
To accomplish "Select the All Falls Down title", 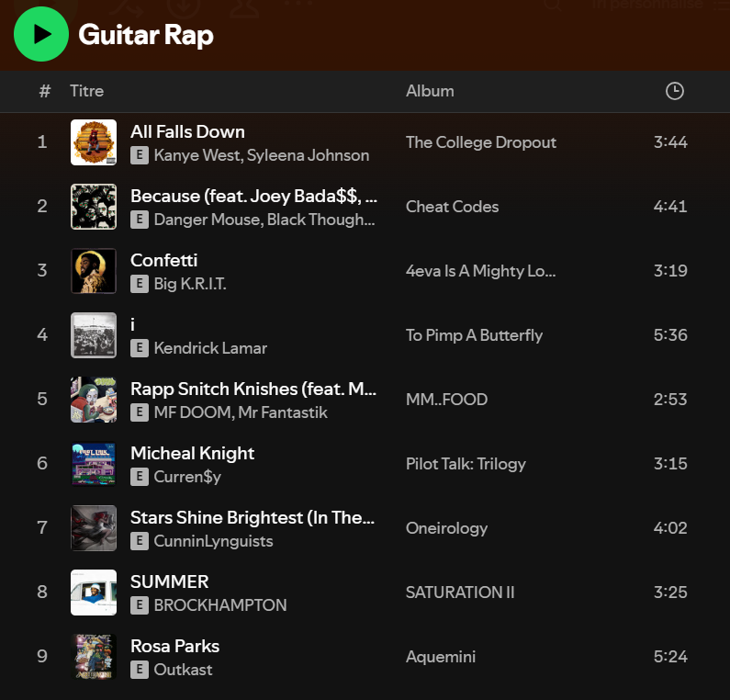I will pos(187,131).
